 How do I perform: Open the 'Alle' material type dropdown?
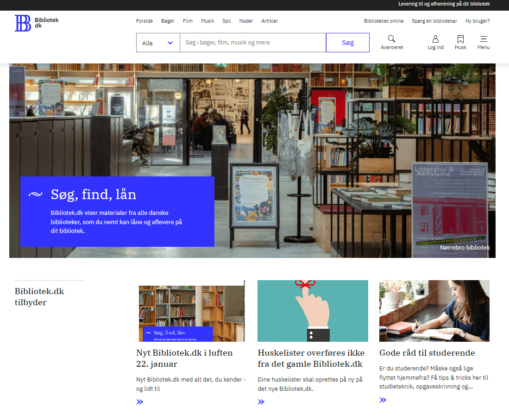157,42
